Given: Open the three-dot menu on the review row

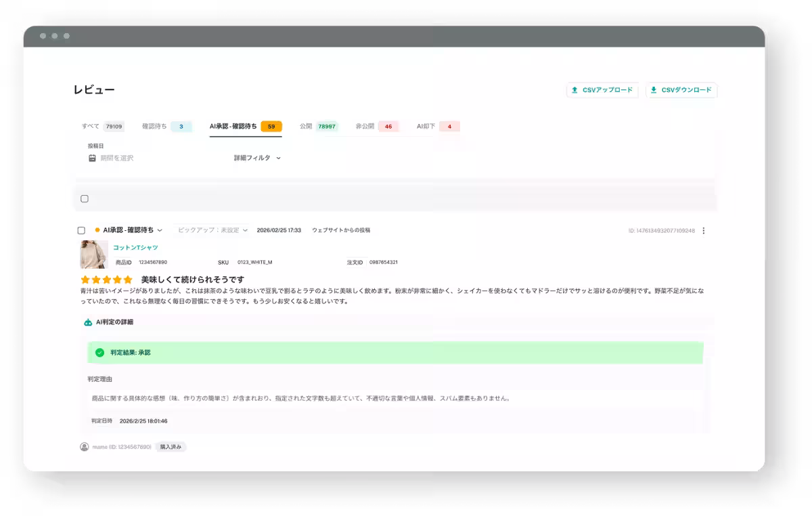Looking at the screenshot, I should pyautogui.click(x=703, y=230).
